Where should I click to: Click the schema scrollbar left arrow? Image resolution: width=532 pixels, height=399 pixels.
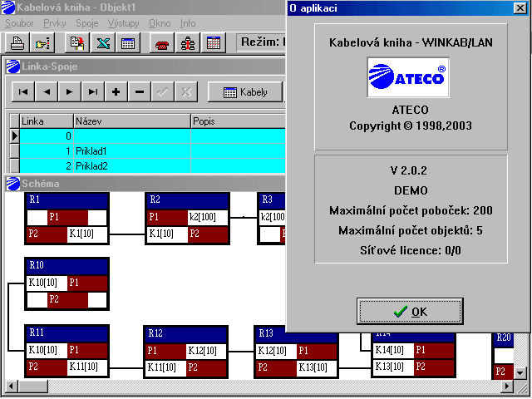[x=11, y=386]
